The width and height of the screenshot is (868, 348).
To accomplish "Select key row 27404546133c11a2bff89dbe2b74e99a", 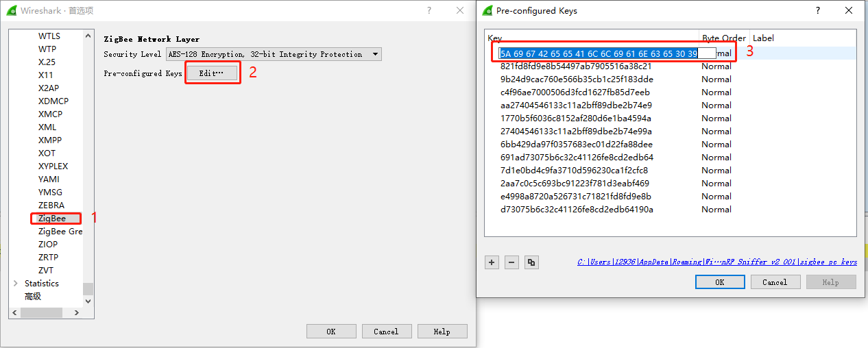I will tap(576, 132).
